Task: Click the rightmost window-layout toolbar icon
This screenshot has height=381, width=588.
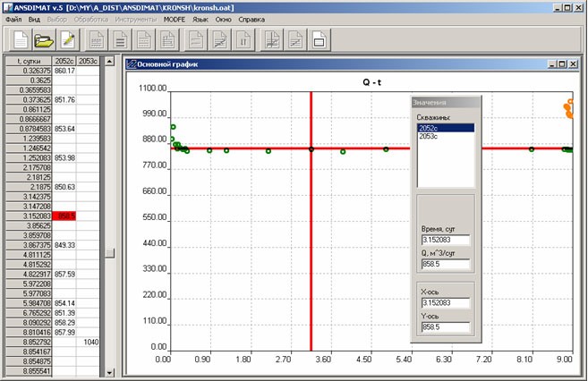Action: pos(318,39)
